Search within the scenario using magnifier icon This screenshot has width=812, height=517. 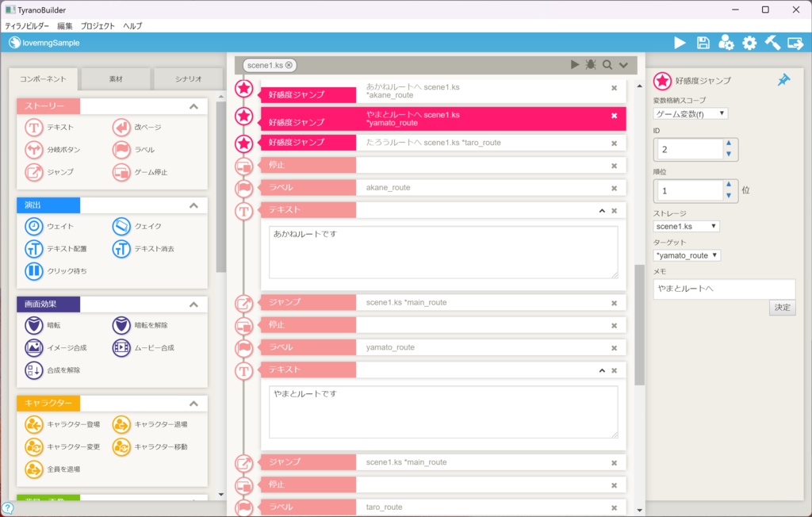[607, 65]
